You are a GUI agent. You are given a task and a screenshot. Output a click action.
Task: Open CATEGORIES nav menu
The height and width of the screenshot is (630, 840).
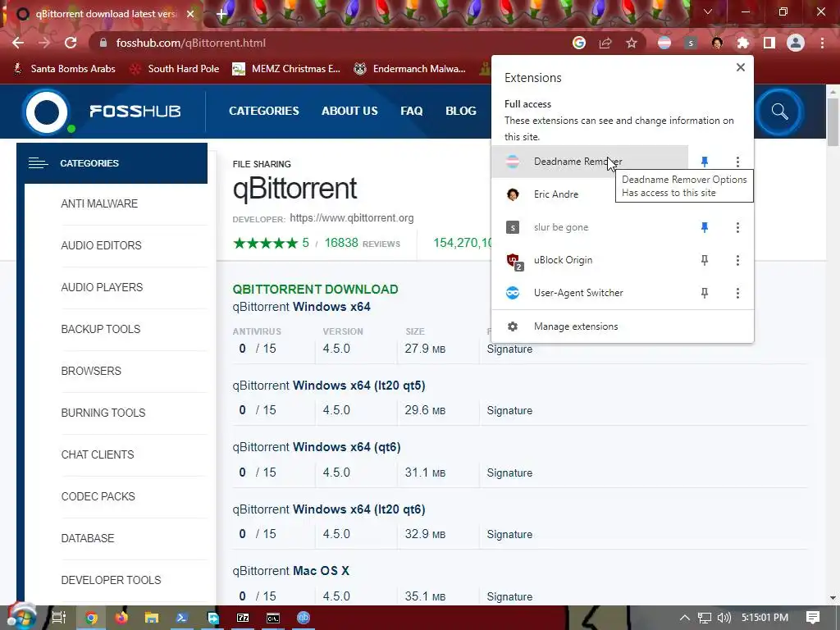[x=264, y=111]
